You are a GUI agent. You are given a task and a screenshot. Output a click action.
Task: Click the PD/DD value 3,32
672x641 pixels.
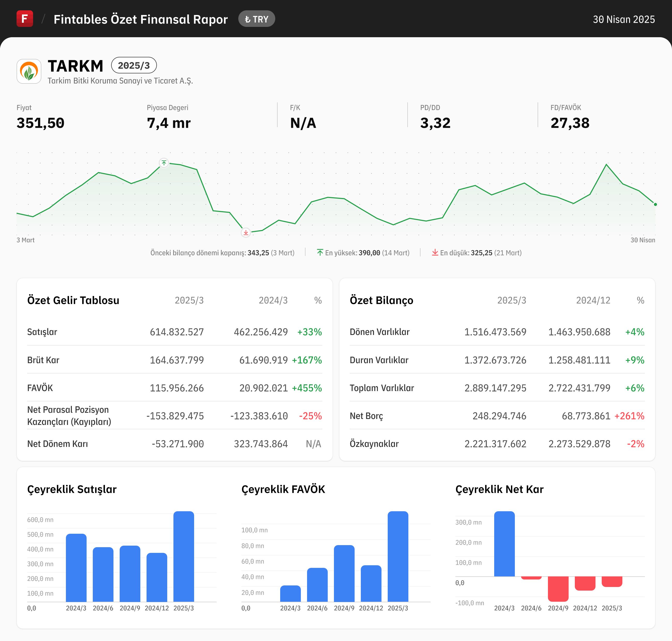(x=435, y=123)
